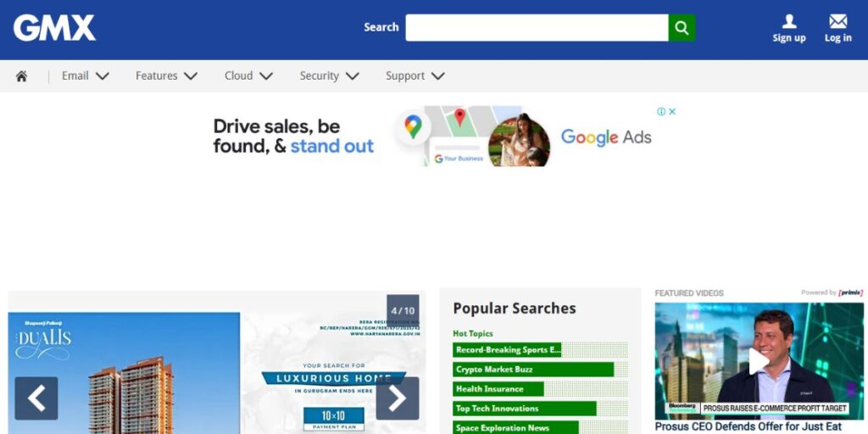The height and width of the screenshot is (434, 868).
Task: Click the 4/10 slide counter
Action: (x=403, y=310)
